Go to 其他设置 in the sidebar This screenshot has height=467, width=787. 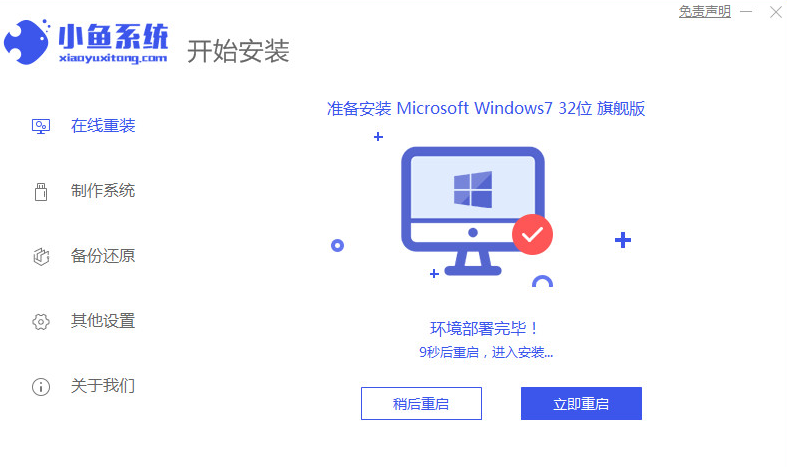[103, 321]
